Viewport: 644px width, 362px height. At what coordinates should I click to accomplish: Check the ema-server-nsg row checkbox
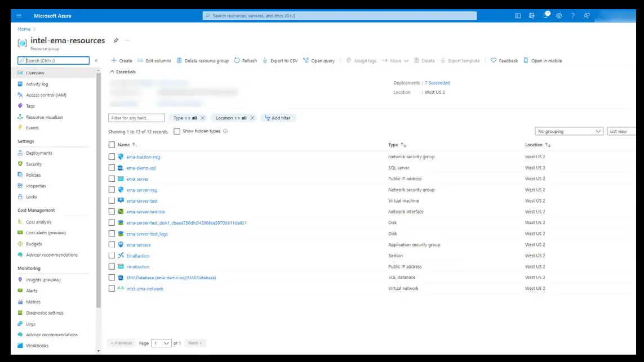[112, 190]
